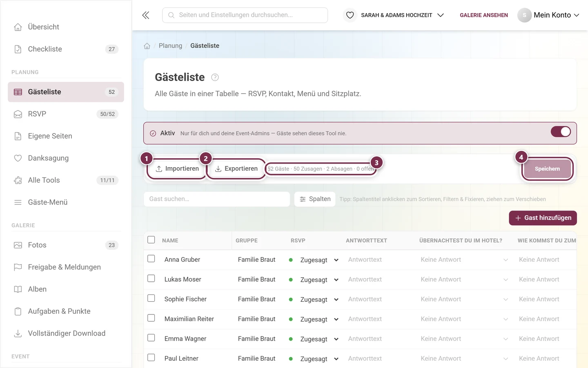Collapse the sidebar with double chevron icon
The height and width of the screenshot is (368, 588).
[x=146, y=15]
